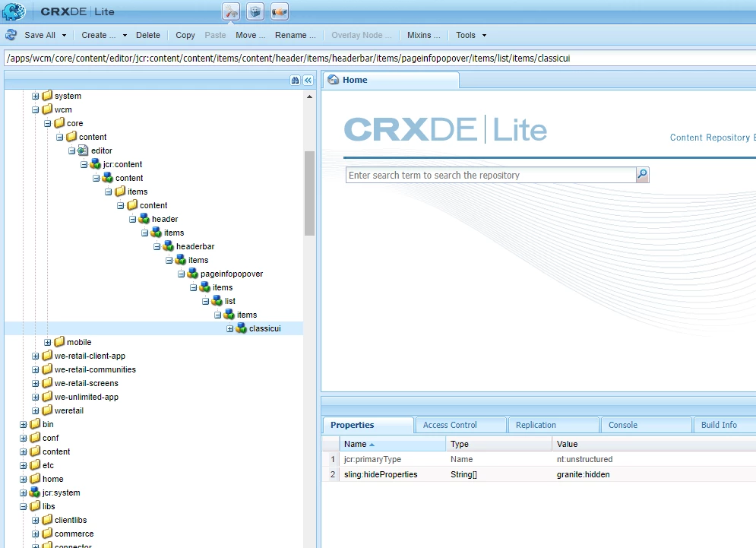Click the header node icon
Image resolution: width=756 pixels, height=548 pixels.
click(144, 219)
